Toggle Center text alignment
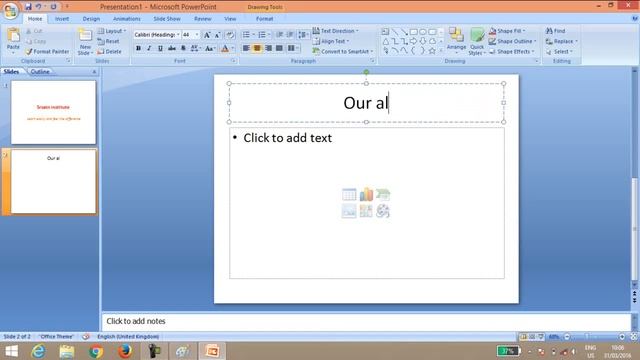 (257, 48)
